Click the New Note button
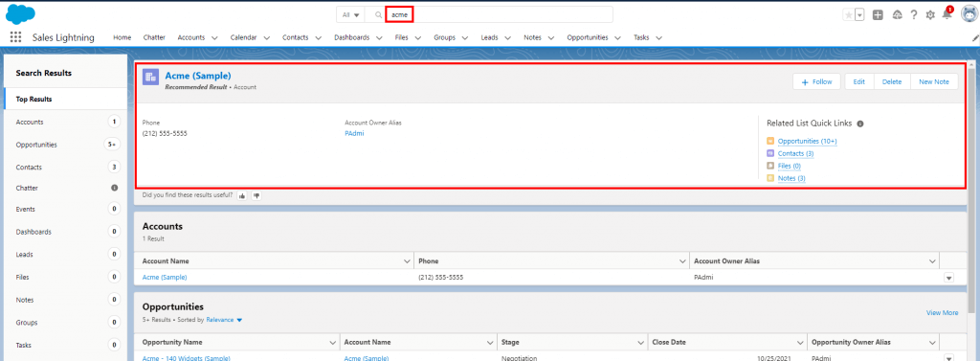 (934, 82)
